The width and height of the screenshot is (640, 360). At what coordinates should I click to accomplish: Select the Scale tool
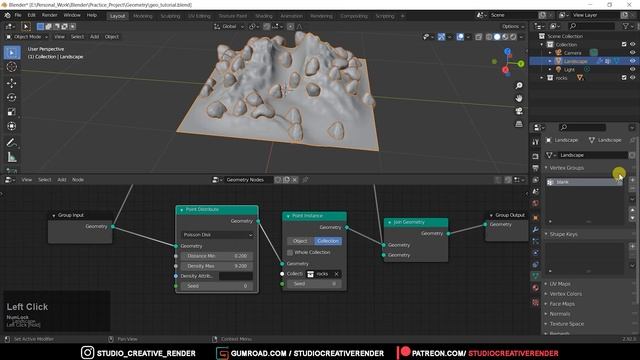pyautogui.click(x=12, y=112)
